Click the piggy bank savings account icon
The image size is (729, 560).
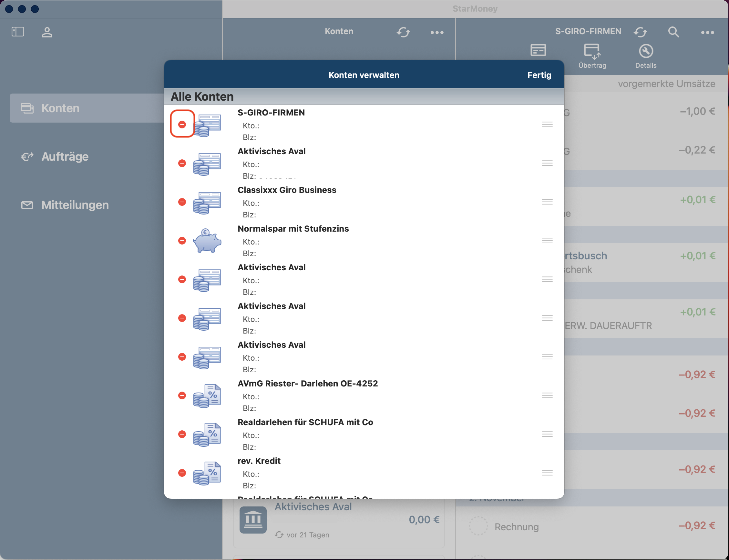click(x=207, y=241)
